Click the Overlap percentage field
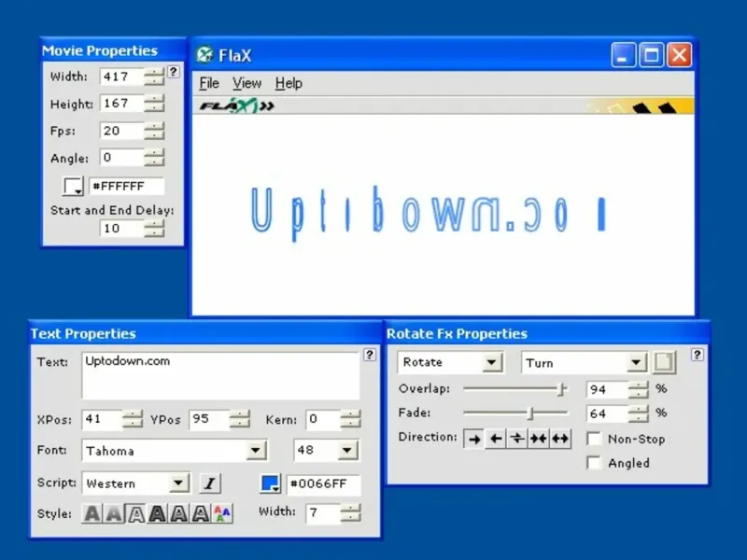 (608, 389)
